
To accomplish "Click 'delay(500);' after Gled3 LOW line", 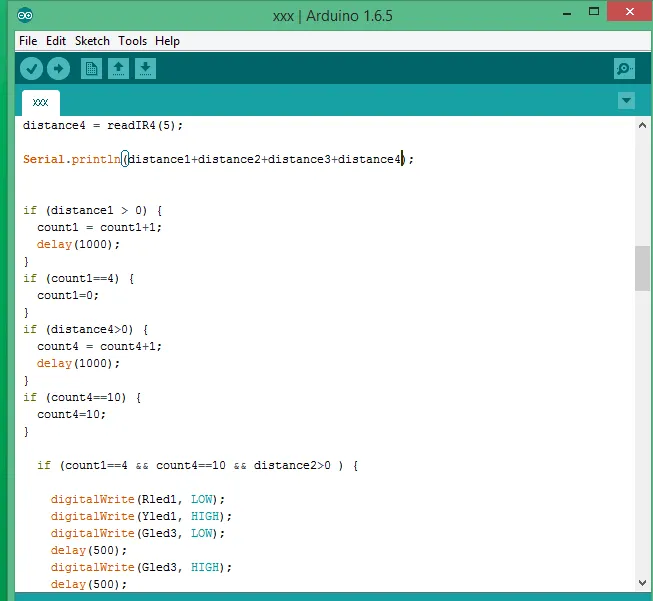I will click(89, 551).
